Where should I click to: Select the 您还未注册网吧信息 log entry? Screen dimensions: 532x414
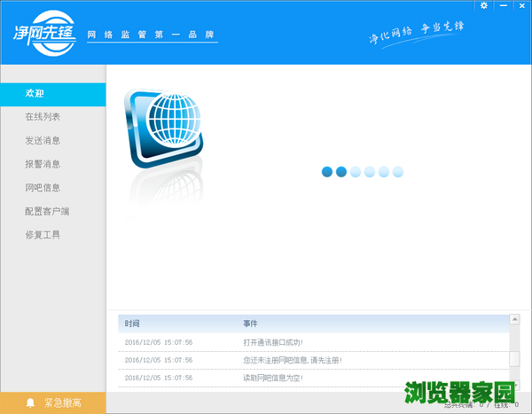292,360
